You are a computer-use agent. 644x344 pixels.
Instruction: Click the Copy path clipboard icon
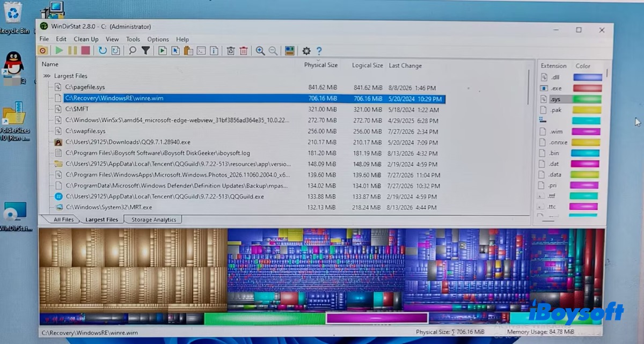click(188, 50)
